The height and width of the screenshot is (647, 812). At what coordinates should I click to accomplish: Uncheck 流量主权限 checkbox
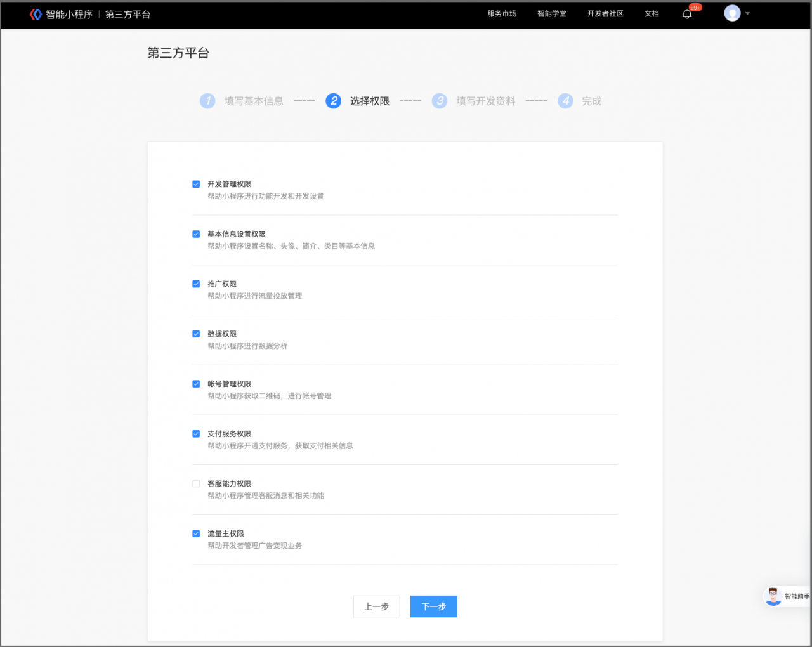point(196,533)
